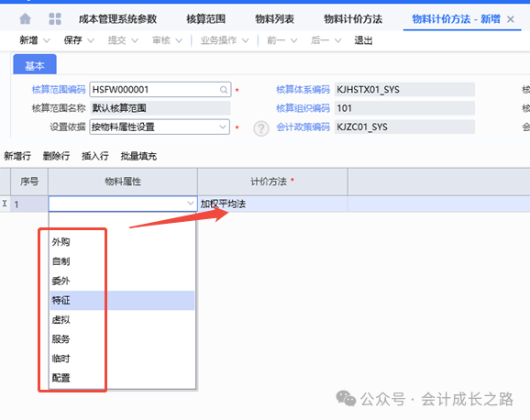Click the search icon in 核算范围编码 field
Viewport: 530px width, 420px height.
[x=224, y=90]
